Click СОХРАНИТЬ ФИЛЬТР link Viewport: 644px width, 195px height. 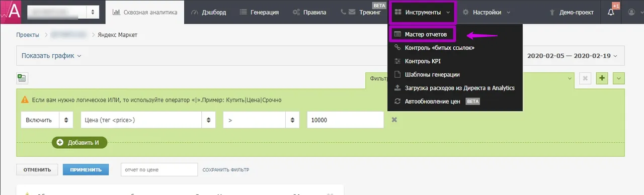226,170
